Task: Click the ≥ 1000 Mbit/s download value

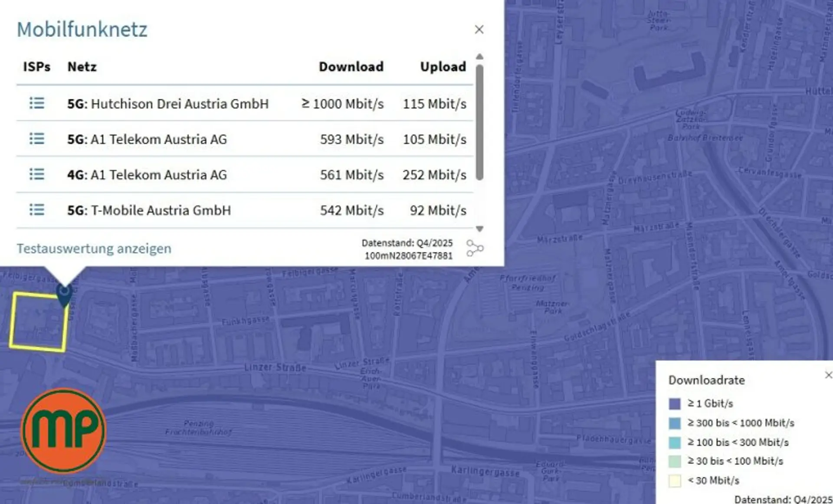Action: tap(343, 104)
